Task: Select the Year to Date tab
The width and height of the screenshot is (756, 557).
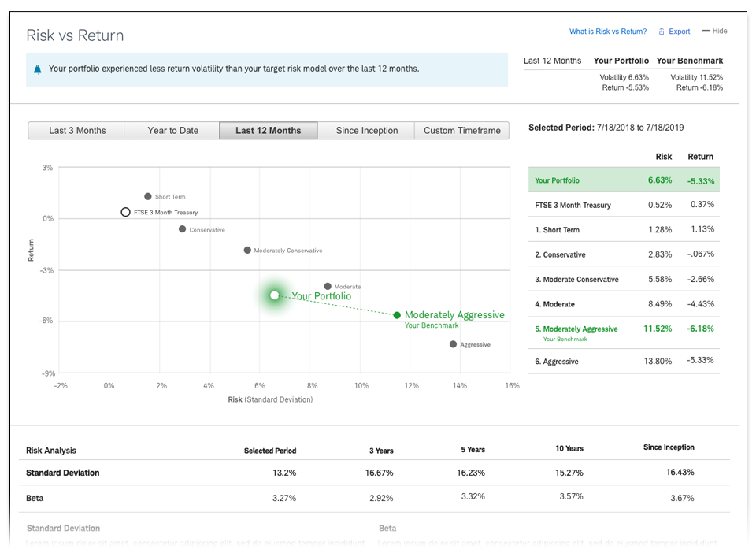Action: coord(172,131)
